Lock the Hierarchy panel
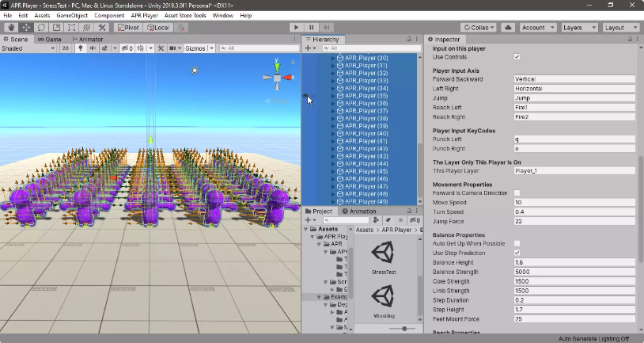This screenshot has height=343, width=644. coord(409,39)
